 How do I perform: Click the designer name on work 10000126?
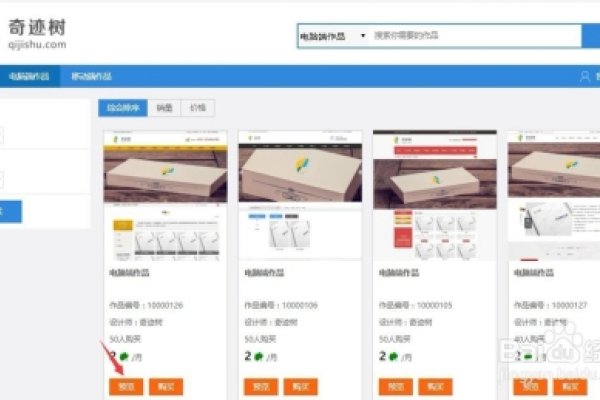151,322
